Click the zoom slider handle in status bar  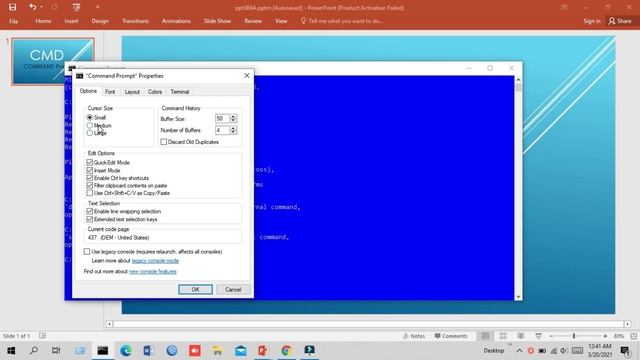click(574, 336)
